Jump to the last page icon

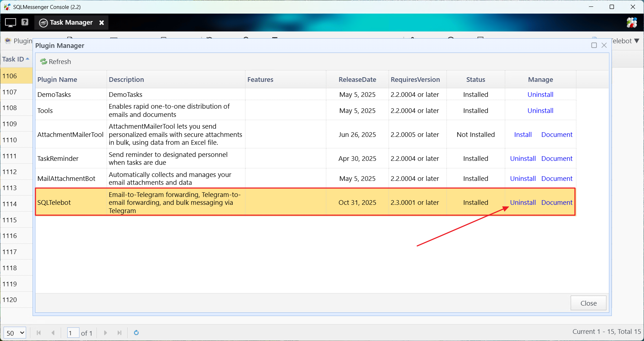click(x=119, y=333)
